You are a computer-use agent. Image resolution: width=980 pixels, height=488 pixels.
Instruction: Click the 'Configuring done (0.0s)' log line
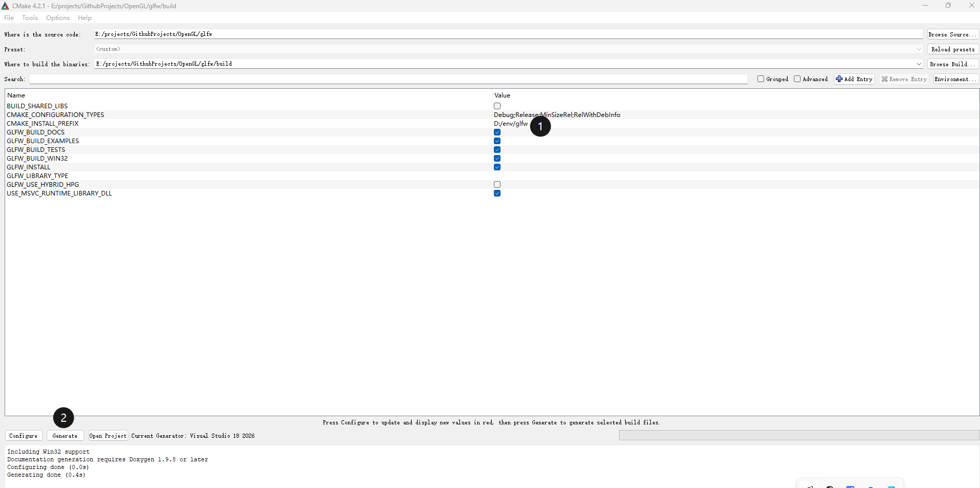pos(48,467)
